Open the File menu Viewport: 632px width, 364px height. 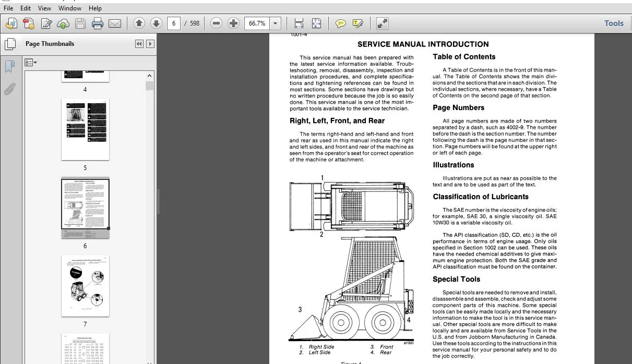coord(8,8)
